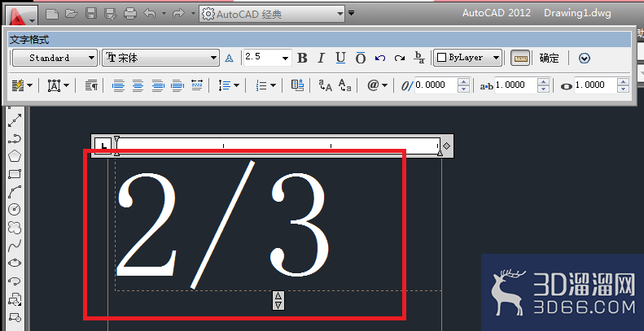Click 确定 to confirm text
Viewport: 644px width, 331px height.
(549, 59)
